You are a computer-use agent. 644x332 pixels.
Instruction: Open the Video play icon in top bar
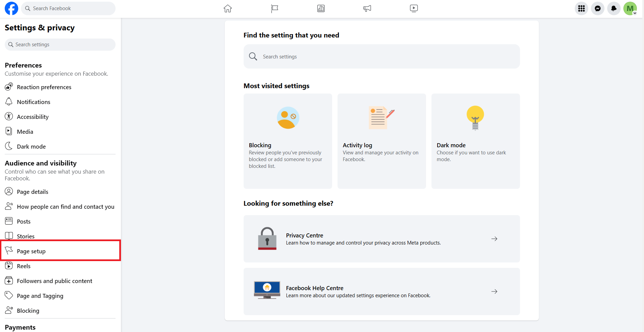tap(414, 8)
